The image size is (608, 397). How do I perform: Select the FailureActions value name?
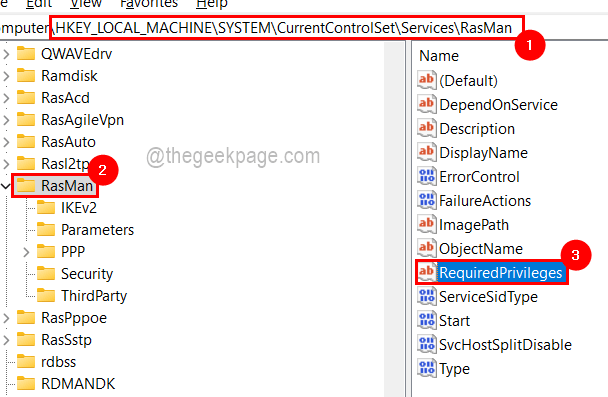(485, 201)
